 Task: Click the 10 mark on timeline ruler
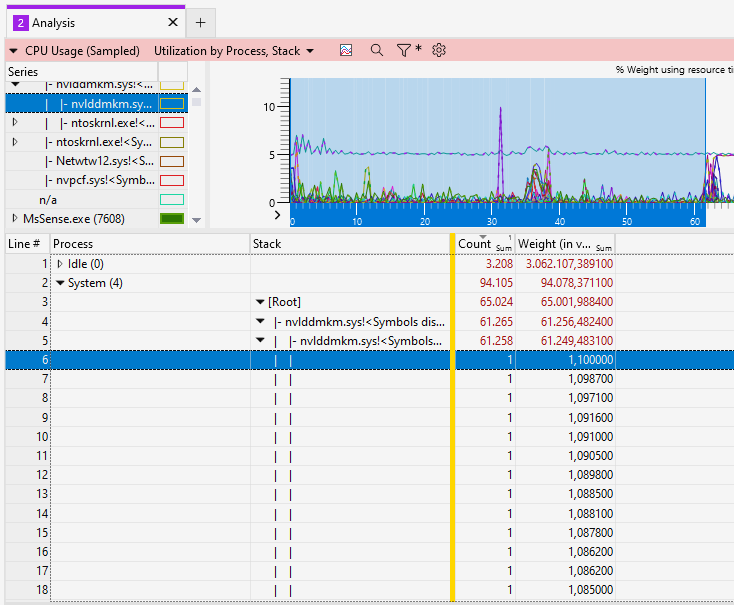[357, 221]
